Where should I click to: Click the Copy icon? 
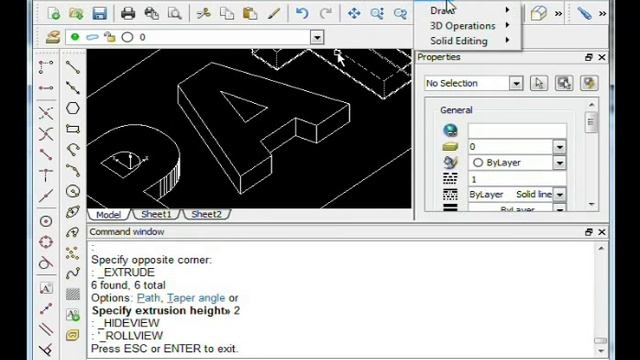click(227, 13)
